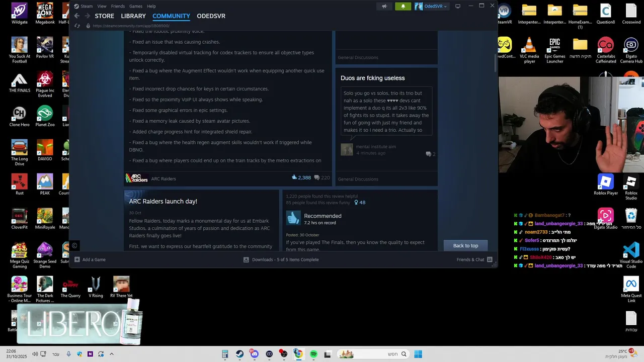Select Meta Quest Link shortcut
Image resolution: width=644 pixels, height=362 pixels.
click(631, 289)
